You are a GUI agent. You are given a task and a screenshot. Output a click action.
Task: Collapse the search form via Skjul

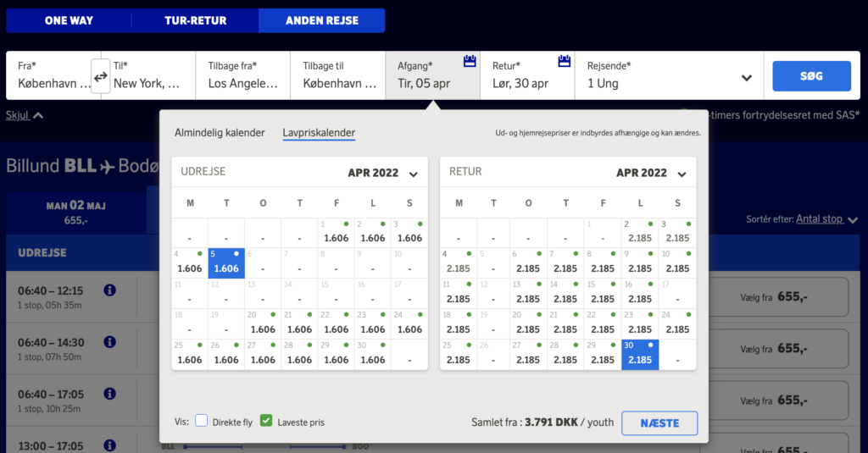[25, 115]
